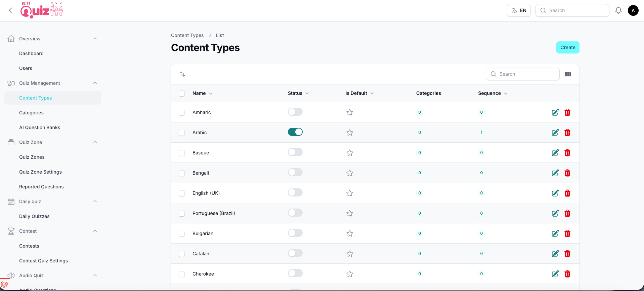Tick the select-all header checkbox
This screenshot has height=291, width=644.
coord(182,94)
